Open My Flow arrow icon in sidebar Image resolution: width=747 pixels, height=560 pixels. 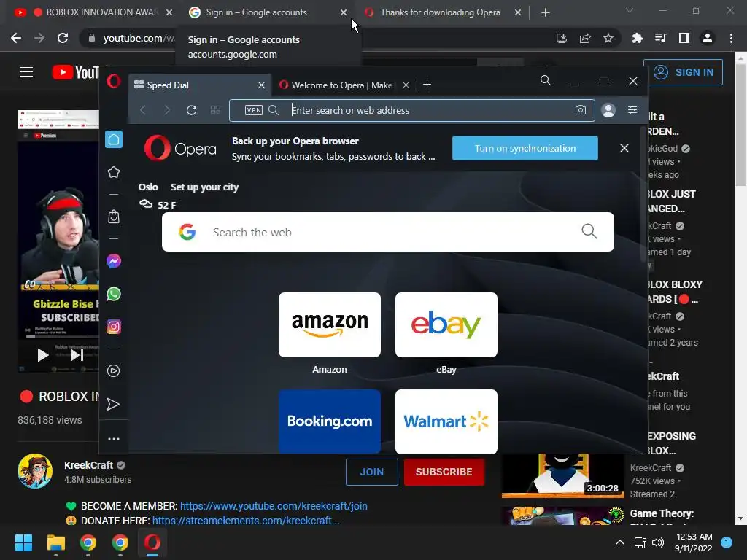pyautogui.click(x=113, y=404)
